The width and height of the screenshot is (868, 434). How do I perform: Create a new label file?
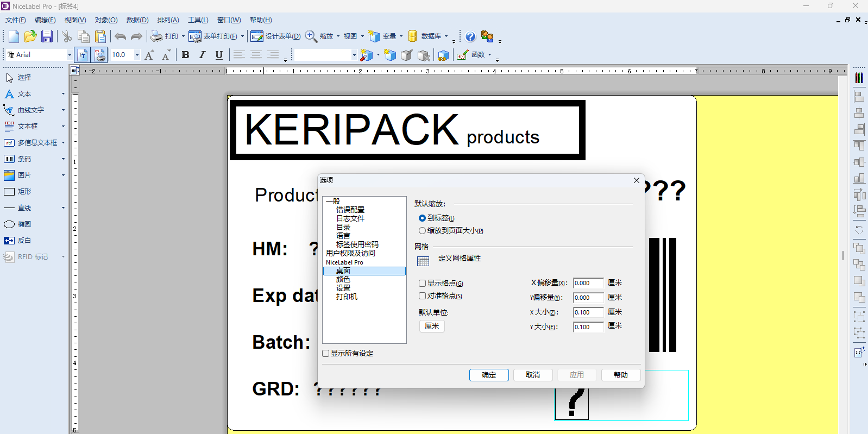click(14, 36)
